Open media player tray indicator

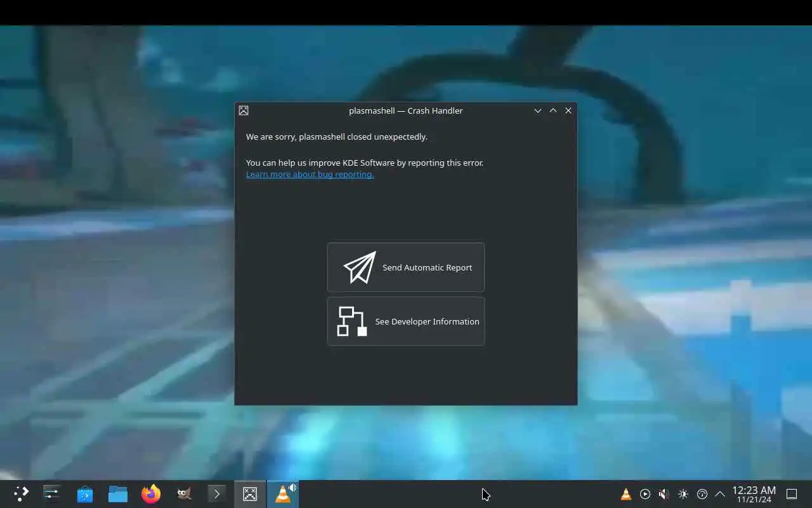tap(645, 494)
